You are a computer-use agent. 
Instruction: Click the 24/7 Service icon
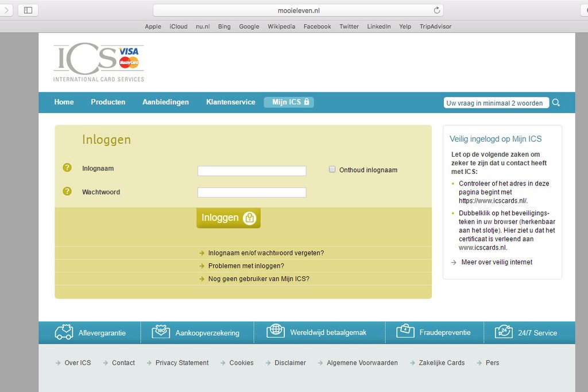[x=504, y=332]
